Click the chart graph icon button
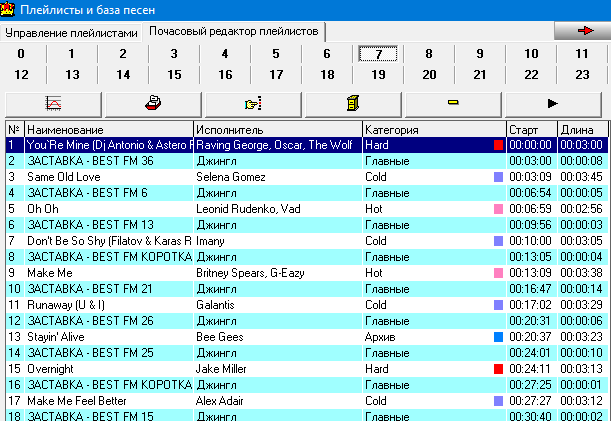Image resolution: width=611 pixels, height=421 pixels. [53, 104]
